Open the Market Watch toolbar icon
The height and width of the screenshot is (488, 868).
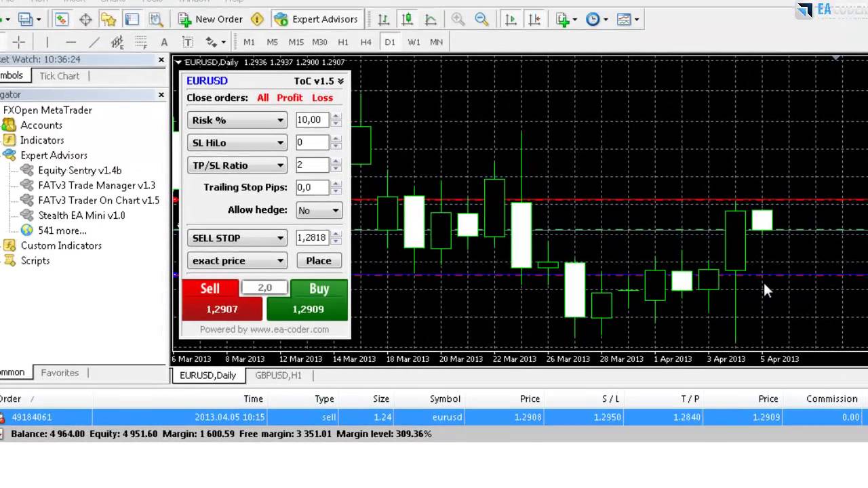(62, 20)
